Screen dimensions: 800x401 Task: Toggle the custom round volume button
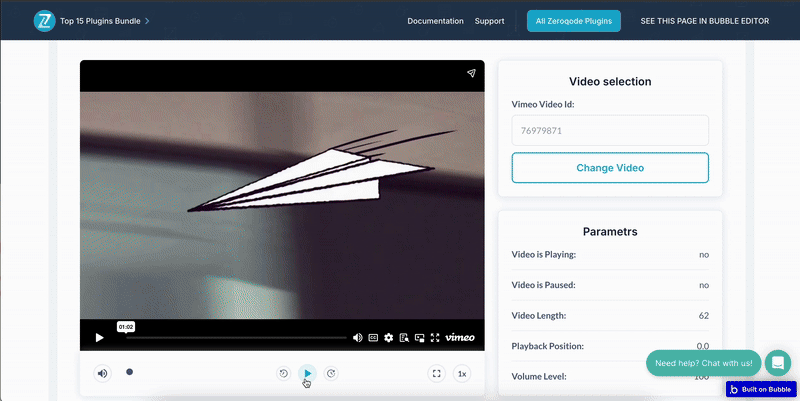[102, 374]
